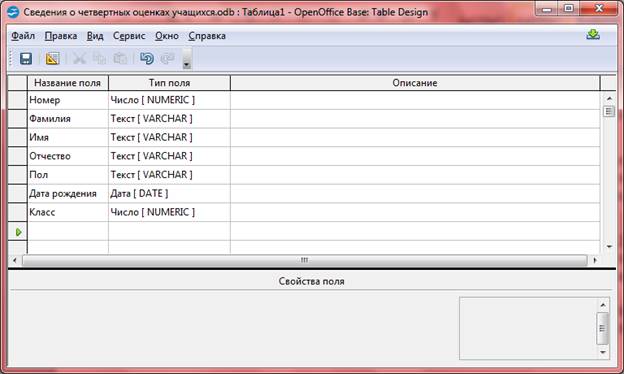Select the Имя field name cell

pos(68,137)
